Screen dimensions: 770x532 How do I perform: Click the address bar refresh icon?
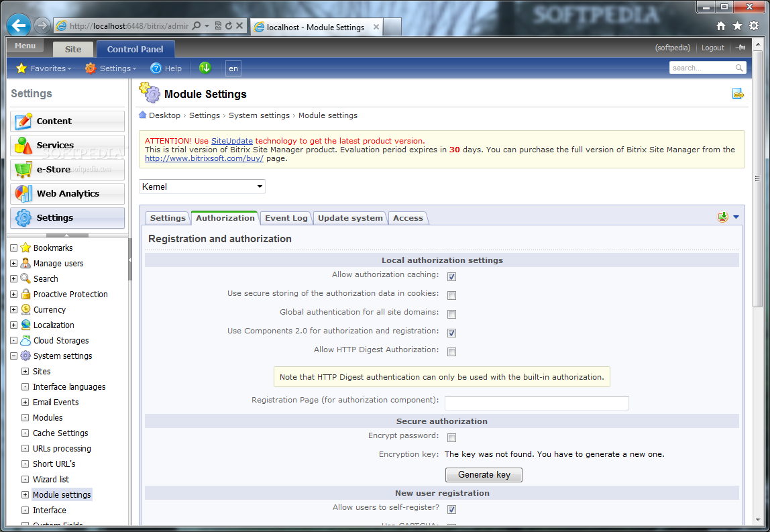click(229, 25)
